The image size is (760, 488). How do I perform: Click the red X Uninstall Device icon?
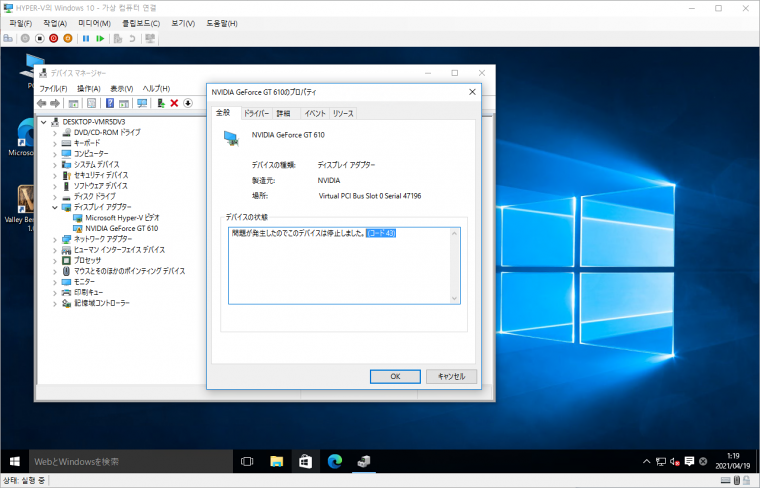point(174,103)
